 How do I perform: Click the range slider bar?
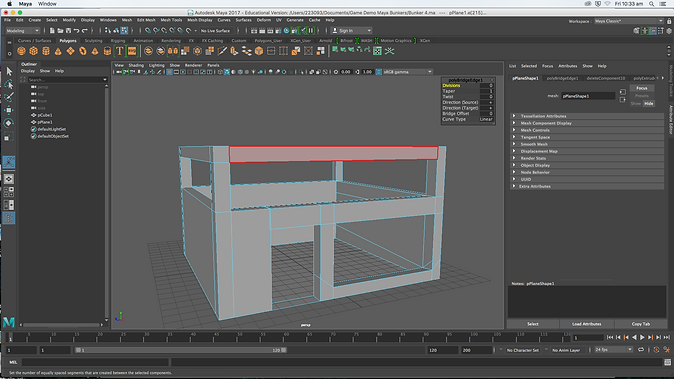click(x=181, y=350)
